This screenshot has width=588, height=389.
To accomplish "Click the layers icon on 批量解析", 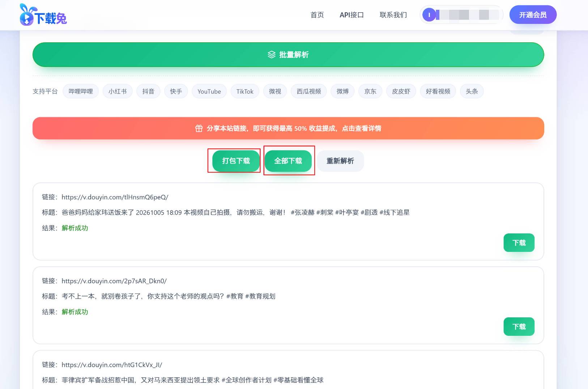I will point(272,55).
